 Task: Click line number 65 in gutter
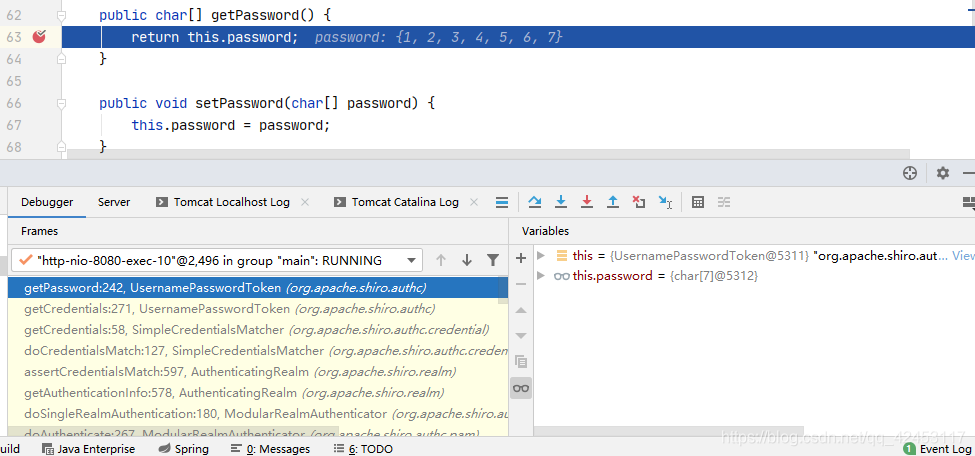[14, 81]
